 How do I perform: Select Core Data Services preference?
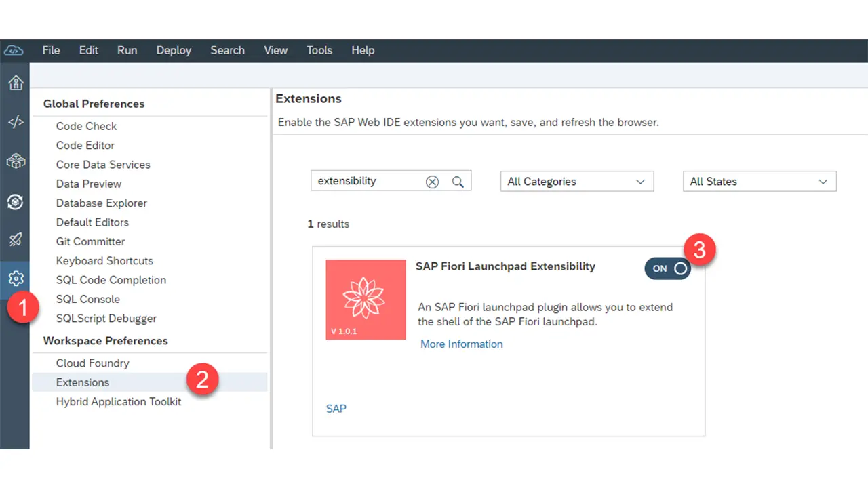103,165
